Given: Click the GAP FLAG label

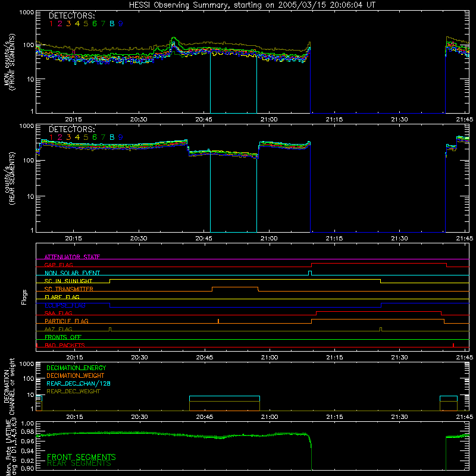Looking at the screenshot, I should pos(58,265).
